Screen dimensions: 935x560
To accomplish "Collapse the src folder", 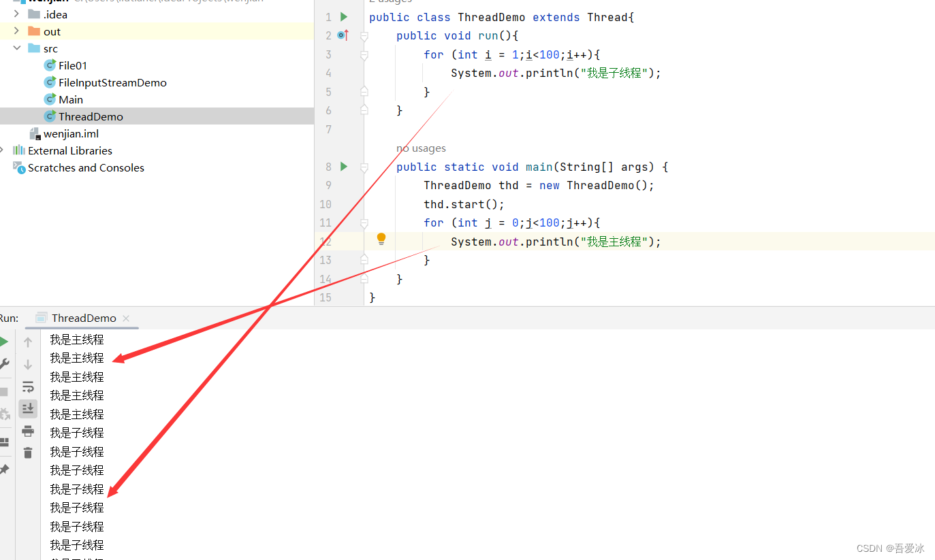I will pyautogui.click(x=17, y=48).
